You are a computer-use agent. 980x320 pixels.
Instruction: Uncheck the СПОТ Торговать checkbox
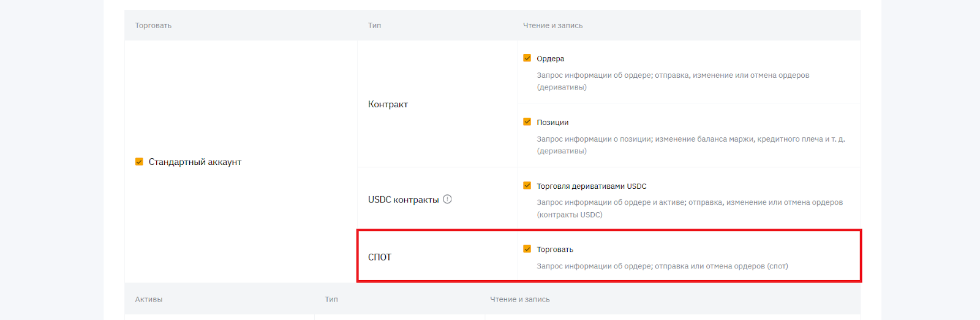[x=527, y=249]
